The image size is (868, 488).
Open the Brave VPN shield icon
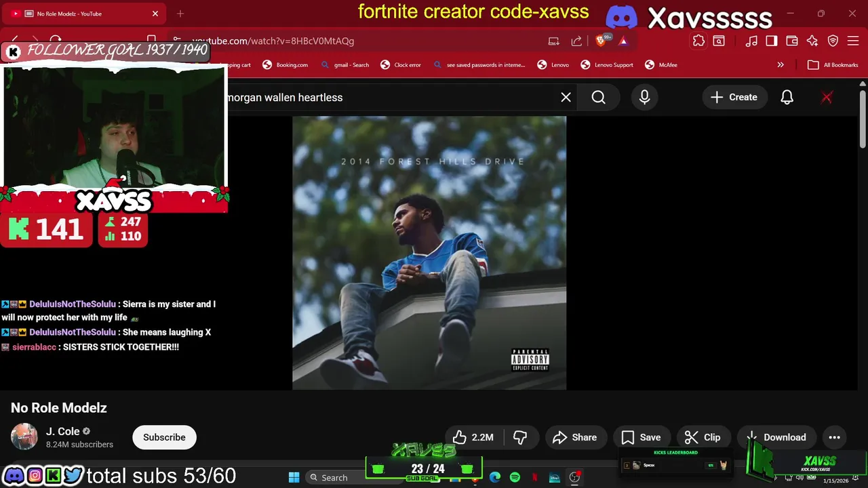click(833, 41)
